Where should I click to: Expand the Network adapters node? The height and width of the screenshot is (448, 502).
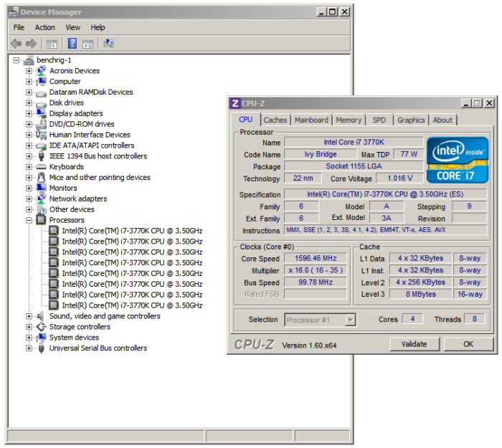click(x=29, y=199)
